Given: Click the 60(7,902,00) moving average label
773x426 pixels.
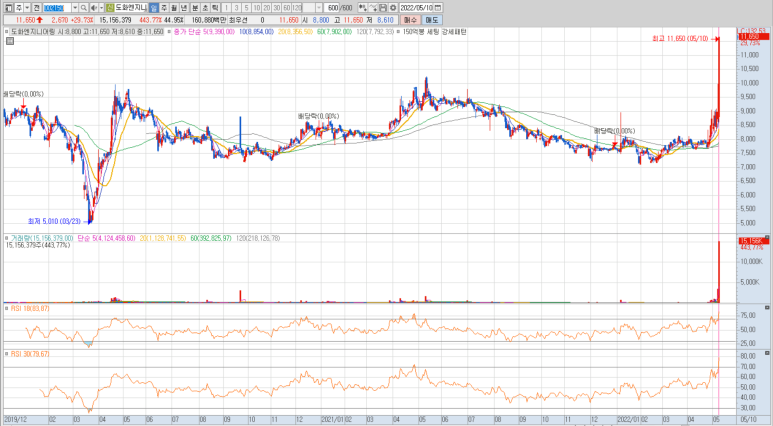Looking at the screenshot, I should [334, 32].
